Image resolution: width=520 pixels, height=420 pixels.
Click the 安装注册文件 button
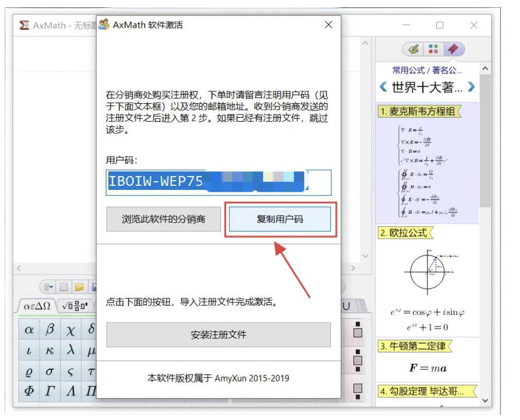pyautogui.click(x=218, y=335)
